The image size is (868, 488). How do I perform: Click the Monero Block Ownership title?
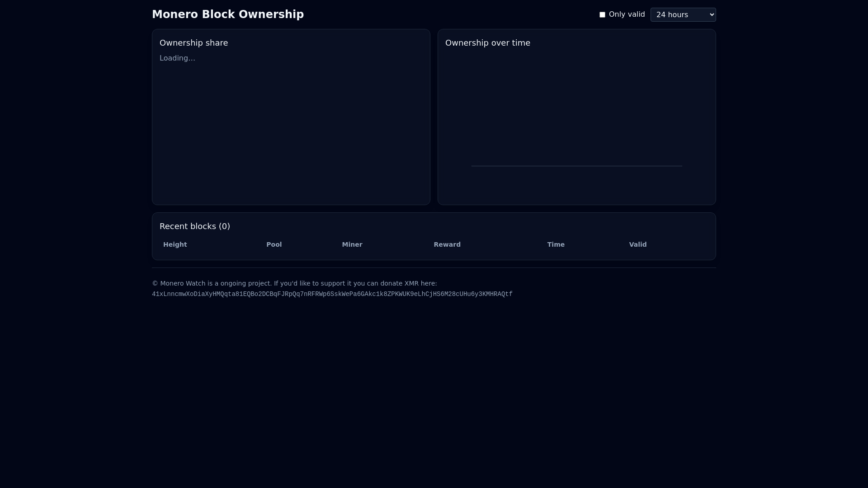[x=228, y=14]
